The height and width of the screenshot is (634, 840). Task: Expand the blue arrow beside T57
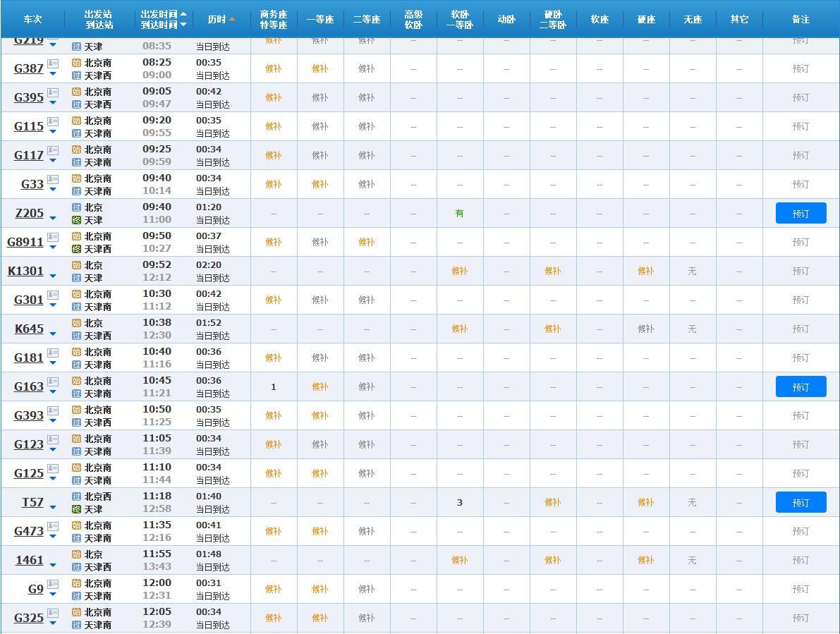[52, 507]
